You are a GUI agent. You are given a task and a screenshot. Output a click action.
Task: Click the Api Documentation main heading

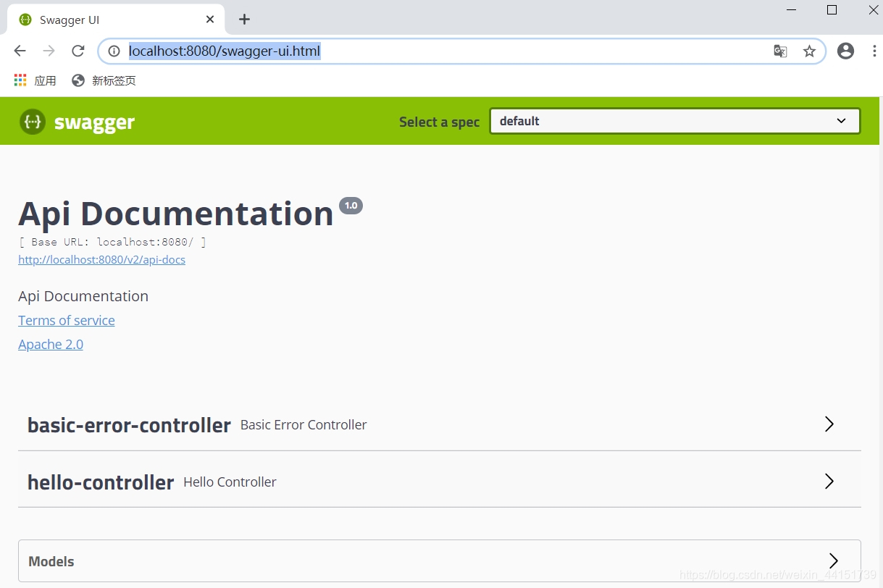tap(176, 213)
